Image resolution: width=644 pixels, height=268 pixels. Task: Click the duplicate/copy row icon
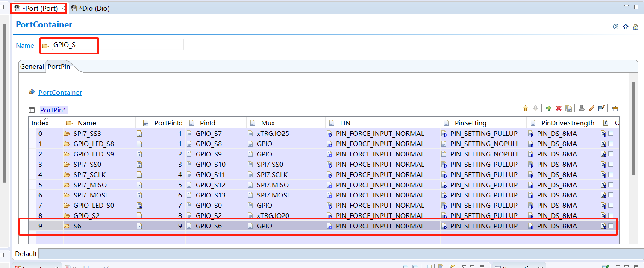tap(568, 109)
